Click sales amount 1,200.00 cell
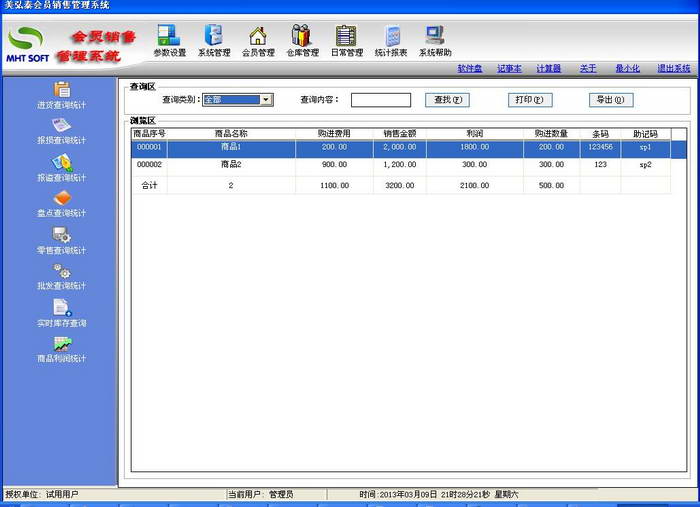Screen dimensions: 700x507 pos(400,165)
